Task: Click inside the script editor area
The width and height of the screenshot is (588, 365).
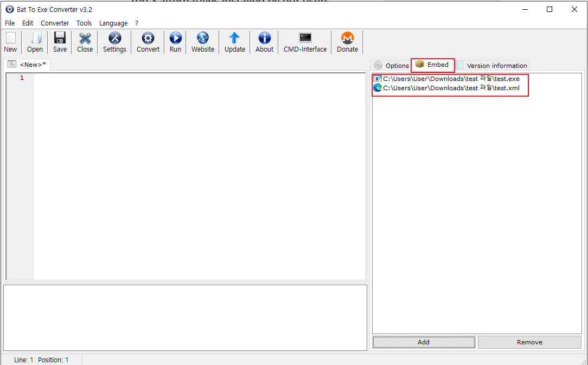Action: click(x=200, y=177)
